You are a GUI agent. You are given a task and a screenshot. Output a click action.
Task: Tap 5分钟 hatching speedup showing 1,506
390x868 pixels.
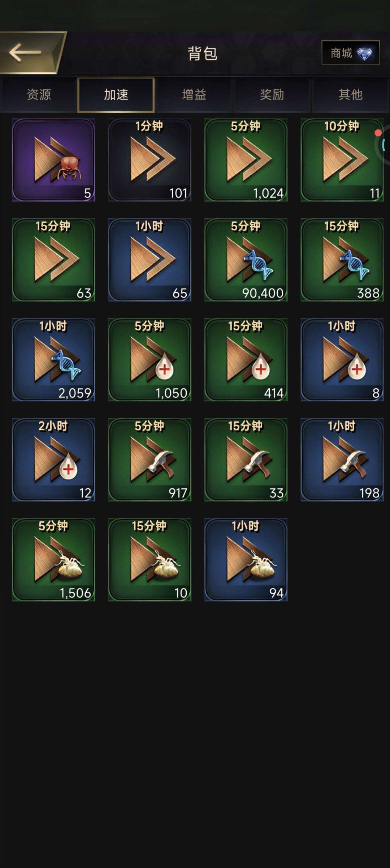tap(53, 560)
